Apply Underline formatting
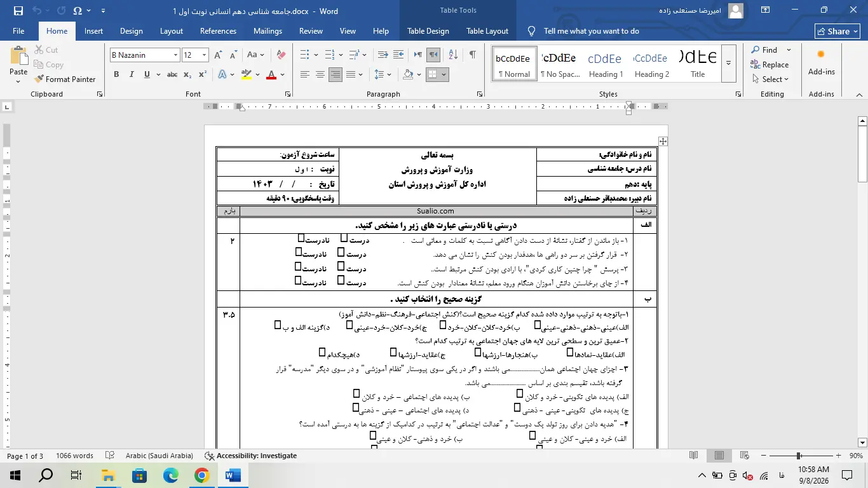Image resolution: width=868 pixels, height=488 pixels. point(147,74)
